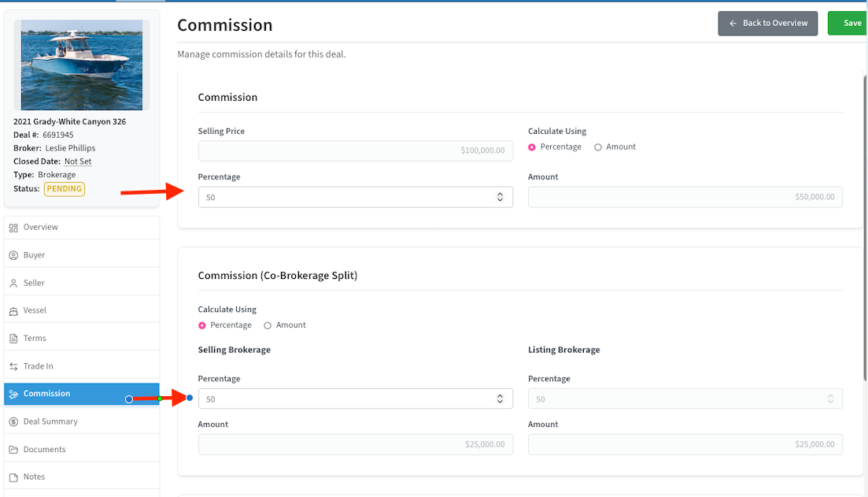Click the Documents folder icon
Image resolution: width=868 pixels, height=497 pixels.
coord(13,450)
